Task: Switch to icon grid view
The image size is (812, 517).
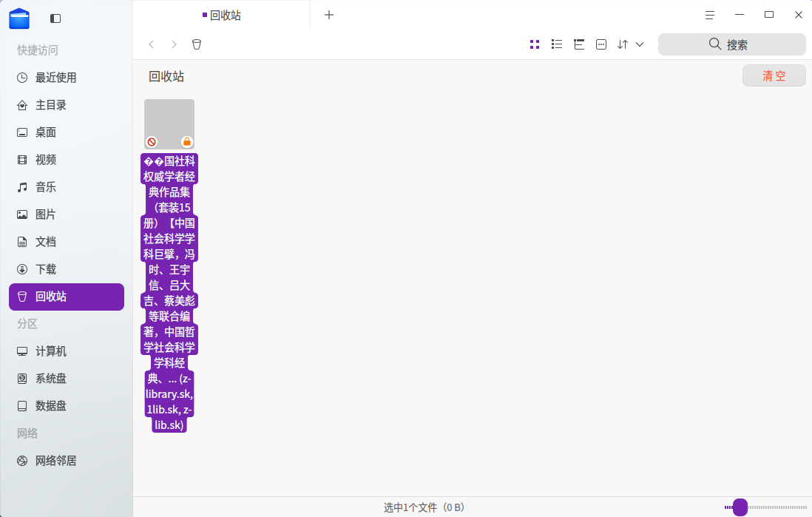Action: coord(535,44)
